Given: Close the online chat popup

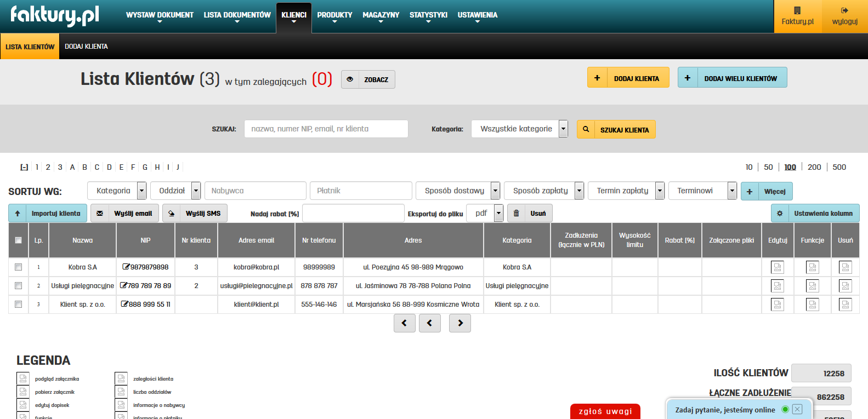Looking at the screenshot, I should (x=797, y=409).
